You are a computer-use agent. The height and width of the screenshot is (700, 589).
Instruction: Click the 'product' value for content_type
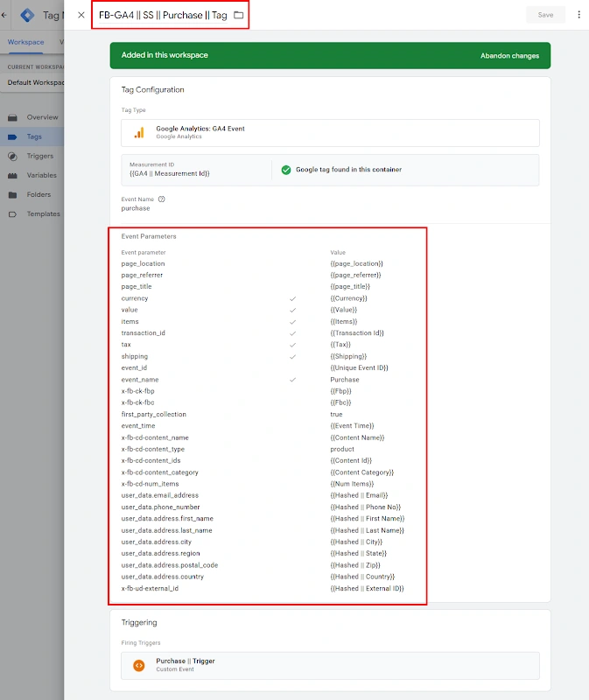click(342, 449)
